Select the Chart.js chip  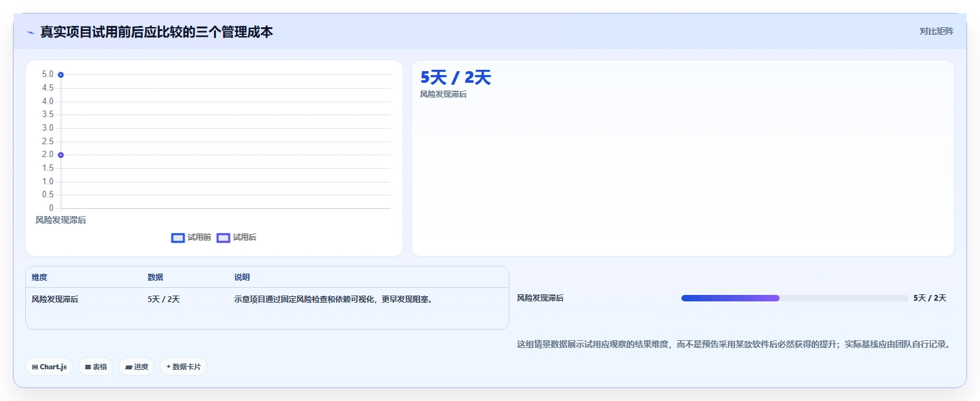coord(49,367)
